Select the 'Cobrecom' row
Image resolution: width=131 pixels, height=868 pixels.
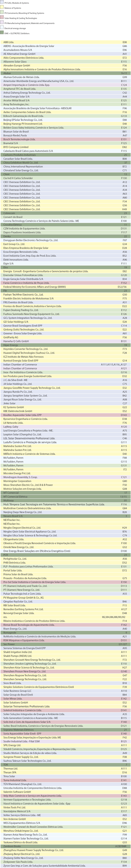point(65,213)
